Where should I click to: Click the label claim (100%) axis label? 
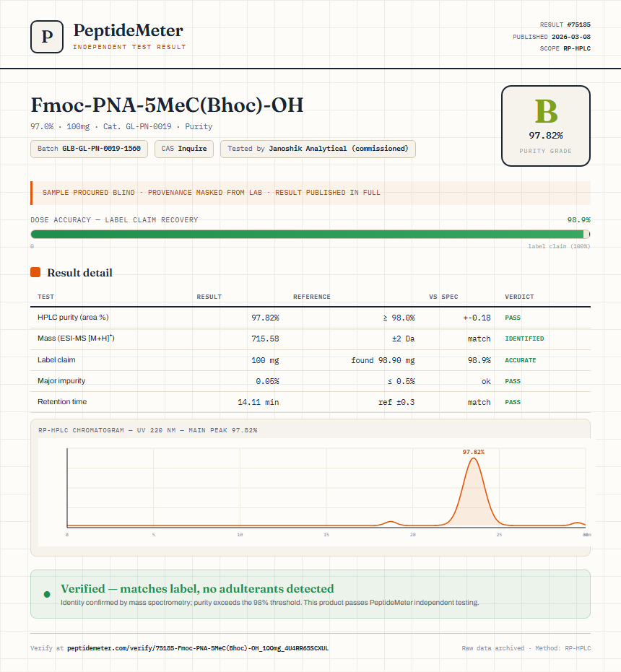point(559,246)
